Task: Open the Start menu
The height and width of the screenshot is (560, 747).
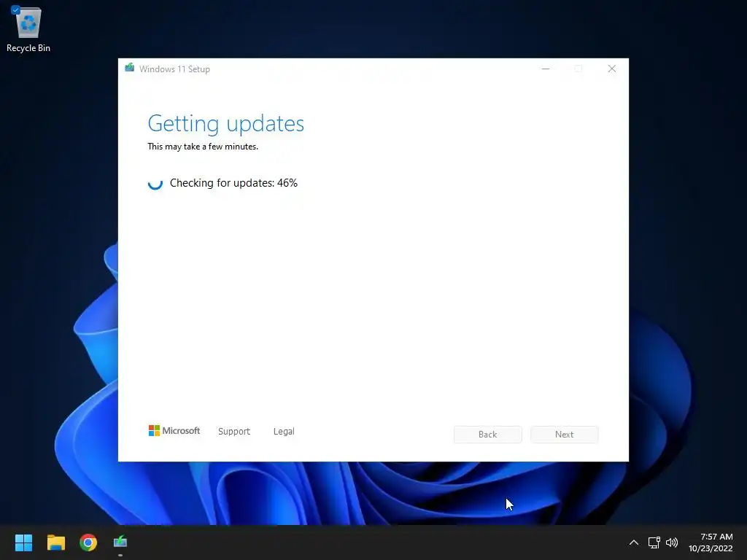Action: point(23,542)
